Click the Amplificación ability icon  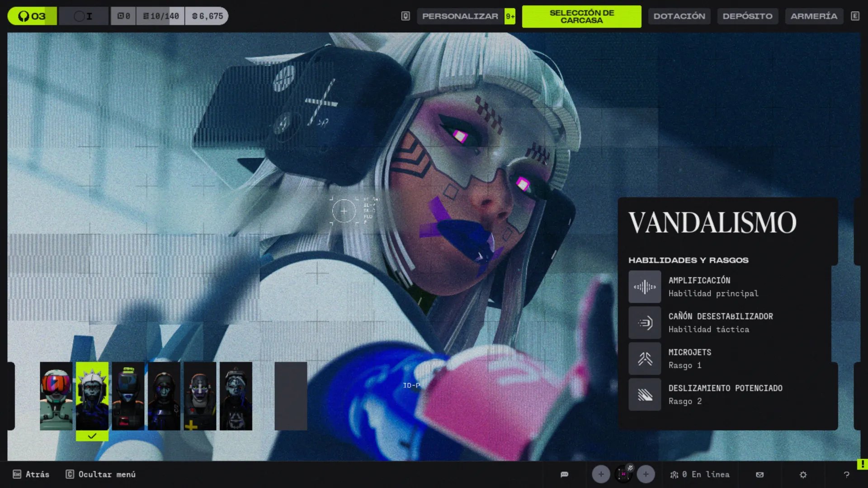point(645,286)
